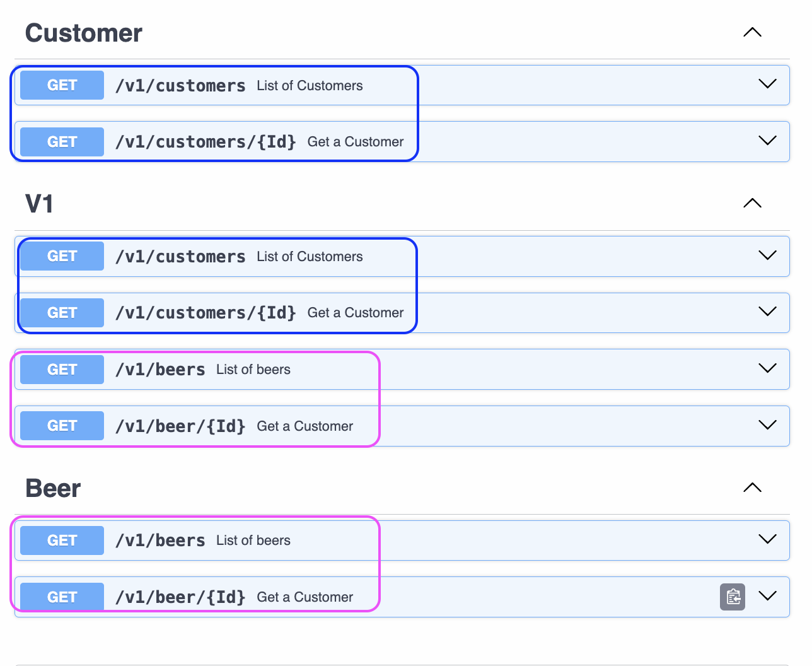Screen dimensions: 812x666
Task: Collapse the V1 section using its chevron
Action: (x=752, y=203)
